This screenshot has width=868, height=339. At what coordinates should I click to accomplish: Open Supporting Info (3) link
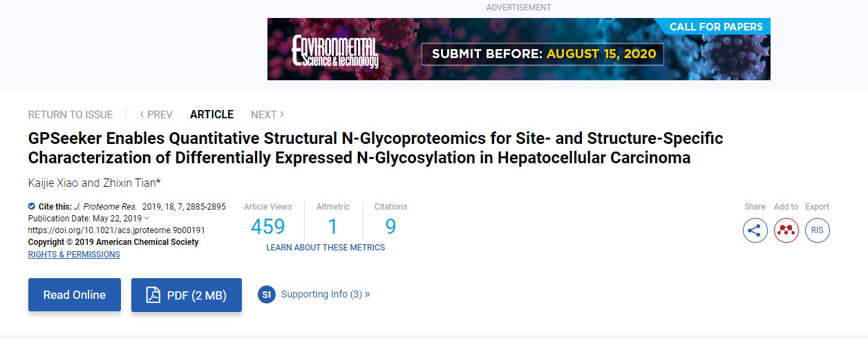click(x=325, y=294)
